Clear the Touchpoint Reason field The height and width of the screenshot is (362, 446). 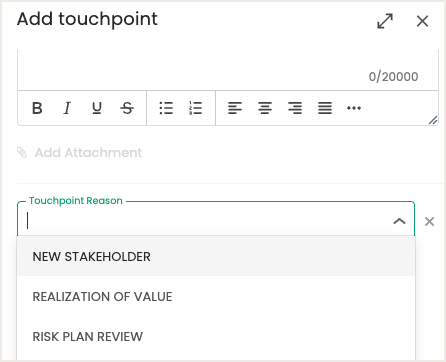click(x=429, y=221)
